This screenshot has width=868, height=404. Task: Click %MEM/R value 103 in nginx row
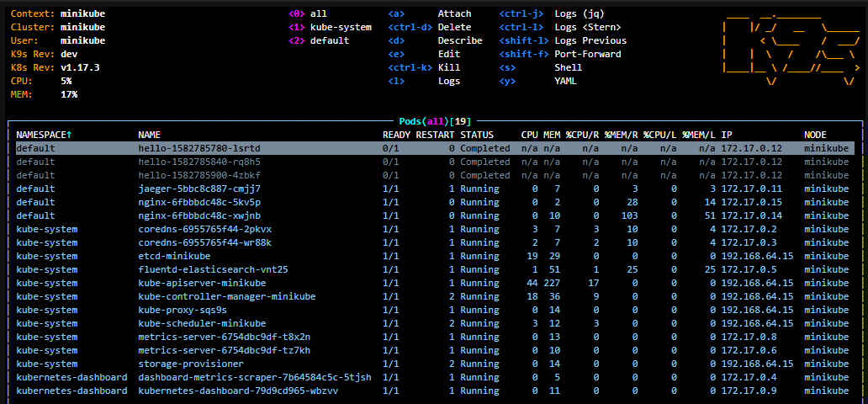tap(629, 215)
